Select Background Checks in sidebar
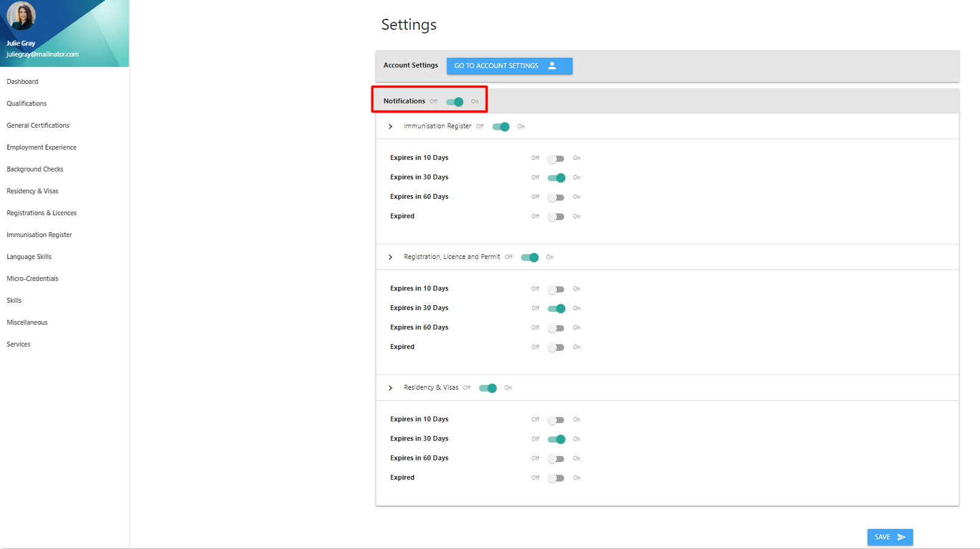The height and width of the screenshot is (549, 980). (35, 169)
